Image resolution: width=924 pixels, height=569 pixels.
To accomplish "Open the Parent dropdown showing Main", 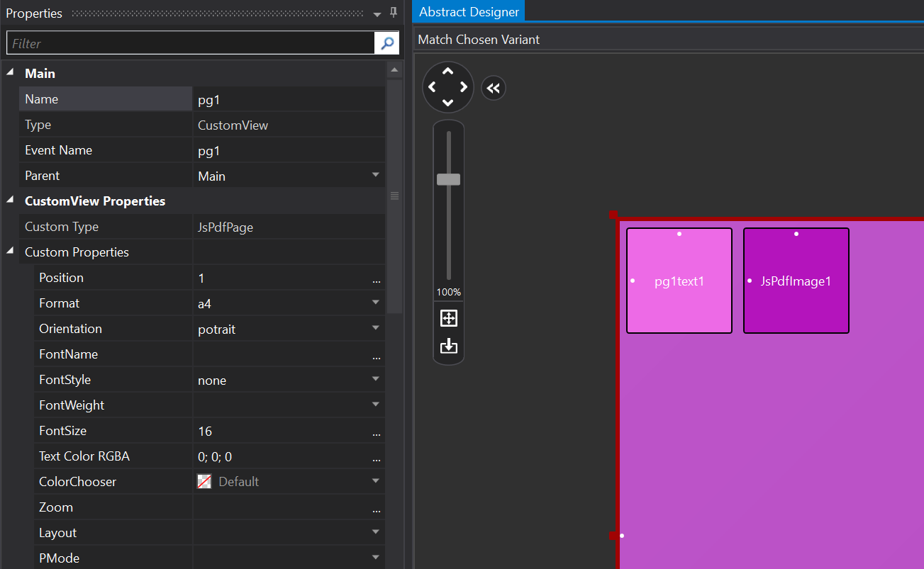I will pos(376,175).
